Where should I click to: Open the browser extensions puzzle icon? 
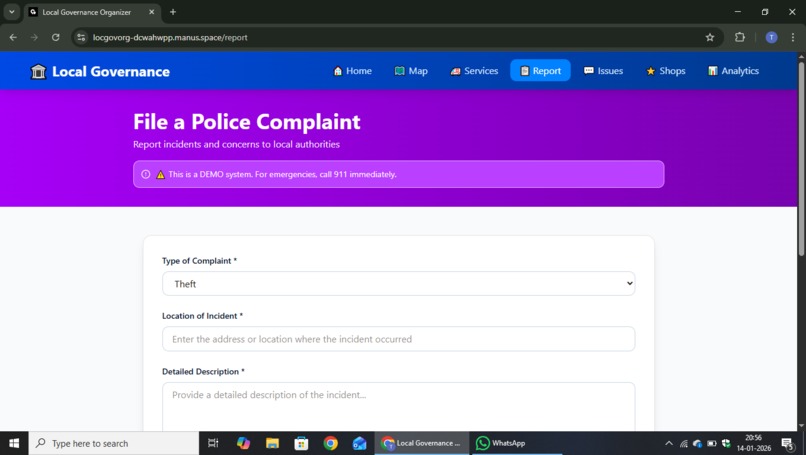740,38
